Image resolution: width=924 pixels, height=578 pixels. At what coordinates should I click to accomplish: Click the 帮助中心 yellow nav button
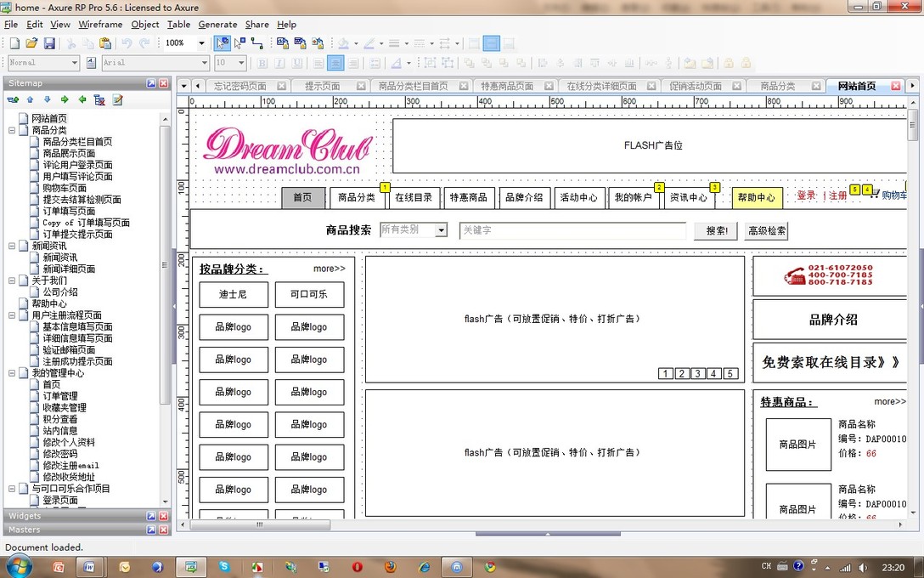tap(758, 197)
